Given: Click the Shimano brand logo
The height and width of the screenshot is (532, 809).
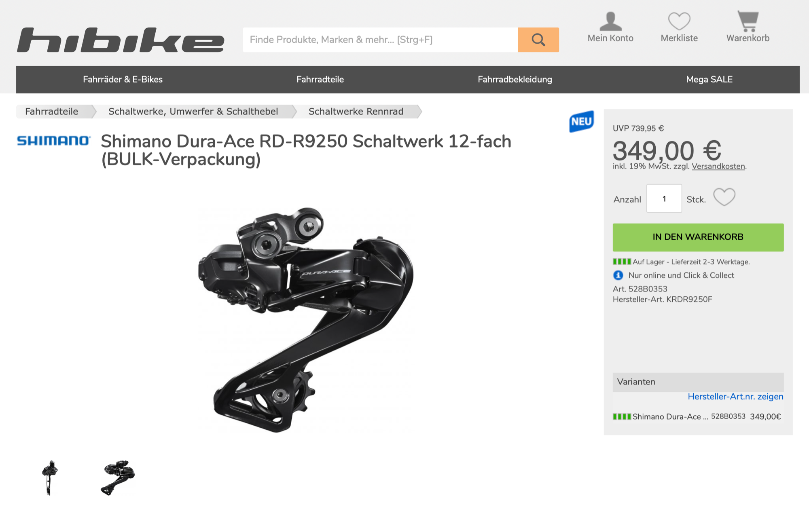Looking at the screenshot, I should 53,141.
